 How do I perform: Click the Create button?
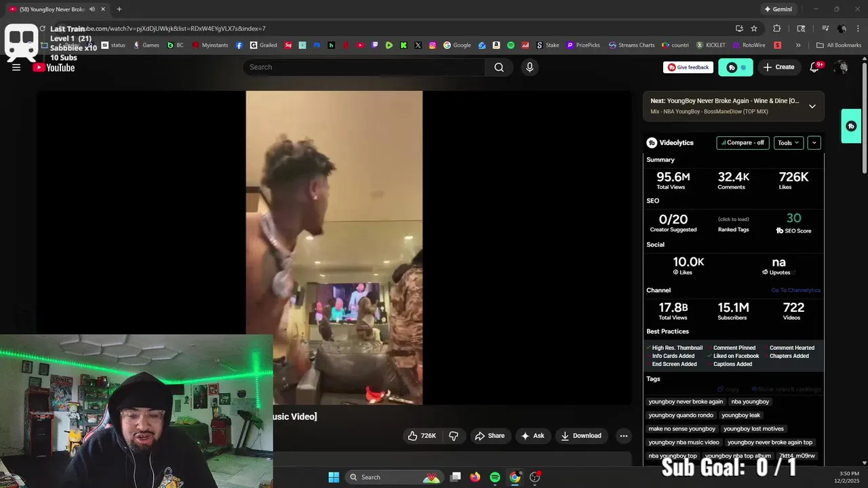[778, 67]
